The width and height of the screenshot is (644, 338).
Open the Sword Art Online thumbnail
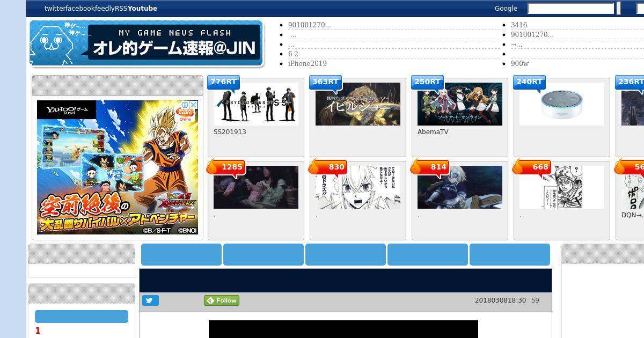tap(460, 104)
